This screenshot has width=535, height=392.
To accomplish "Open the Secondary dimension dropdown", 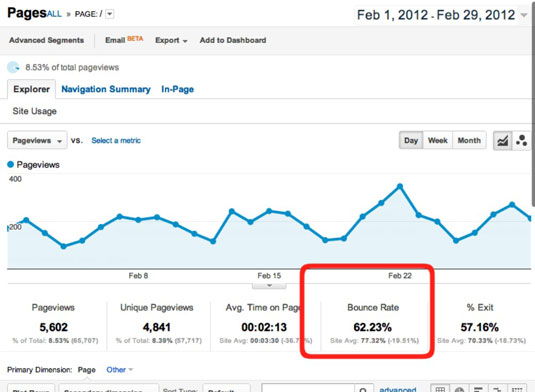I will pos(109,389).
